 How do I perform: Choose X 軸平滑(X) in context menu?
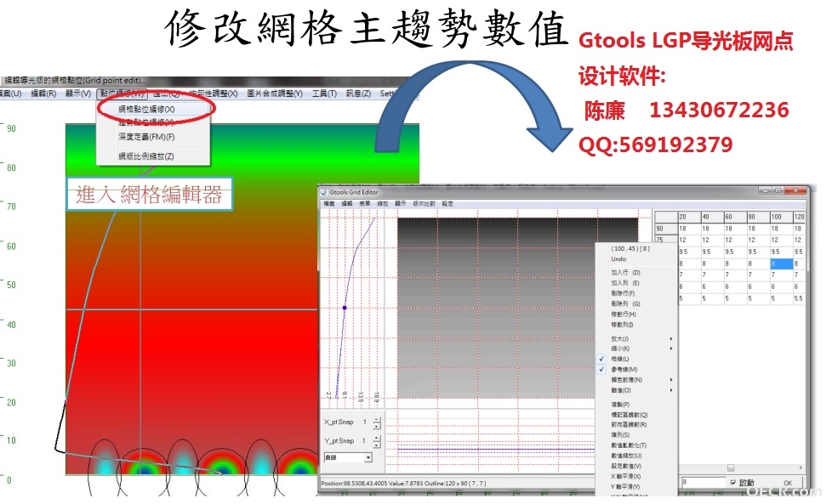click(x=625, y=477)
